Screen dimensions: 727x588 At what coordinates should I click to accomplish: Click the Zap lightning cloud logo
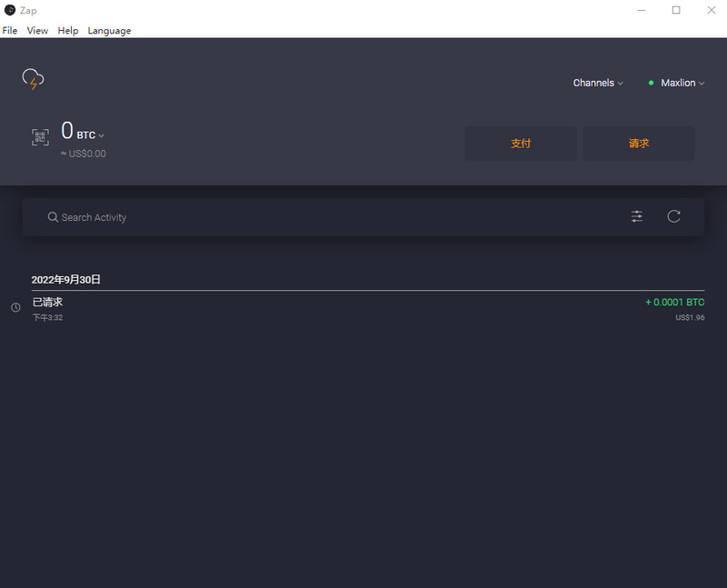[33, 79]
